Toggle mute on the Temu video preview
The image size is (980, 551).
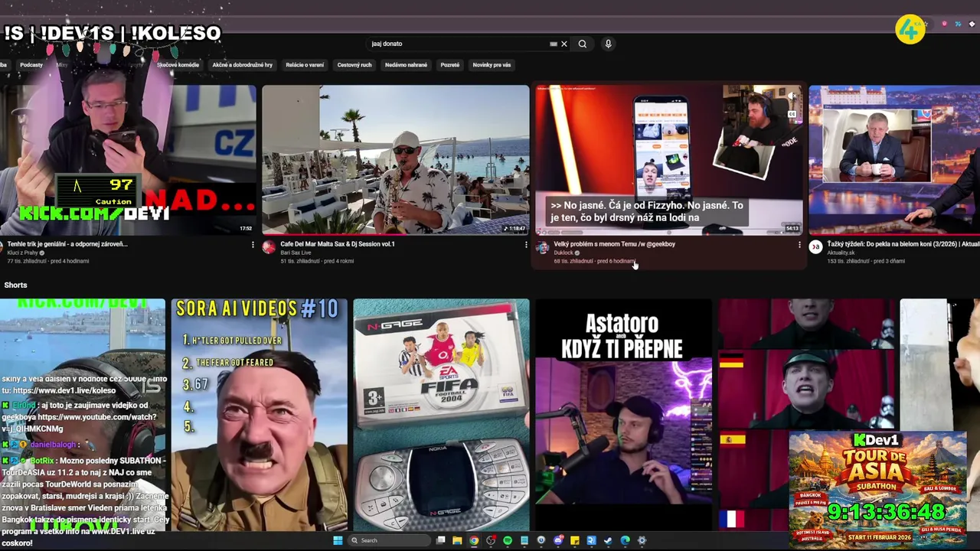click(x=792, y=97)
